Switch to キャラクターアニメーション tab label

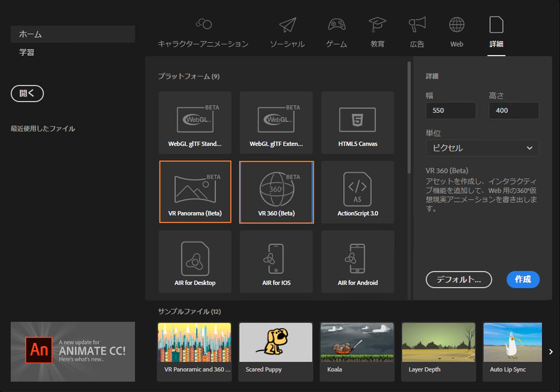tap(203, 44)
